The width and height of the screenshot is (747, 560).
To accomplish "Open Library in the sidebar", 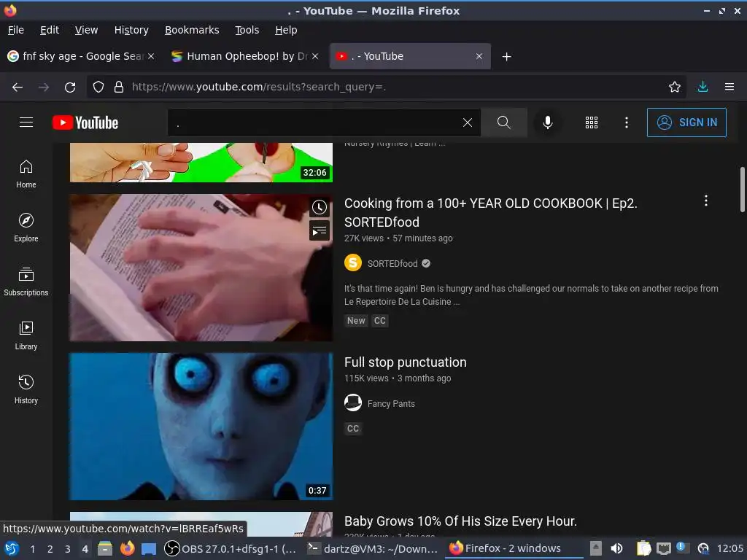I will (26, 335).
